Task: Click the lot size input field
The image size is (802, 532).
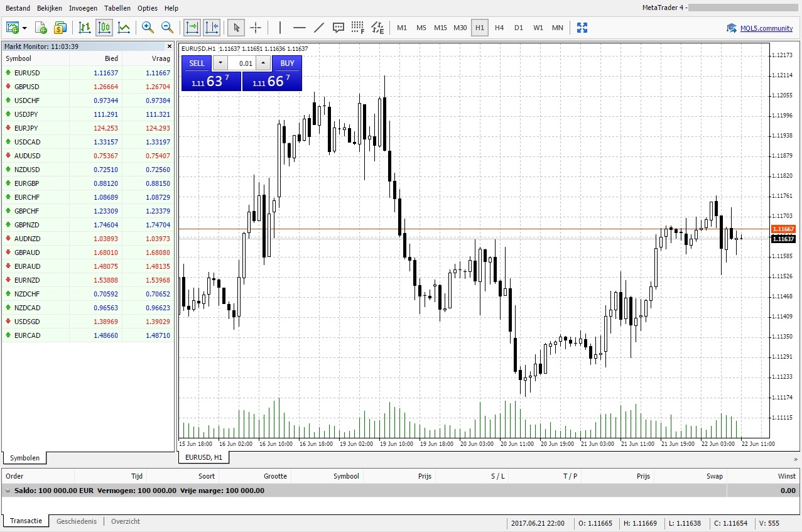Action: tap(242, 63)
